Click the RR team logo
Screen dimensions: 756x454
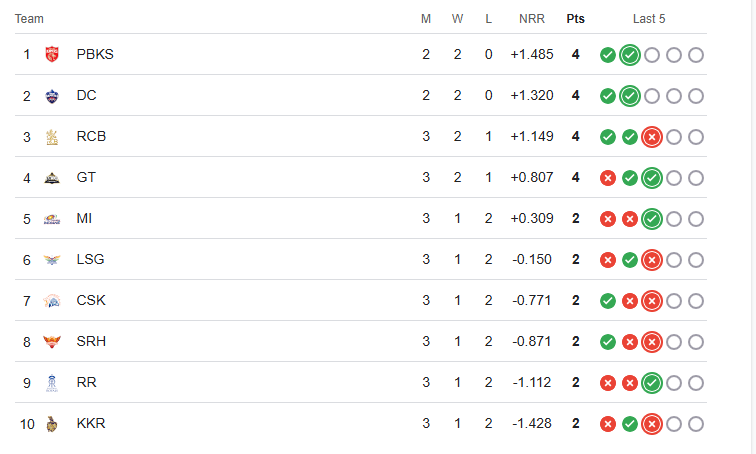(x=52, y=383)
